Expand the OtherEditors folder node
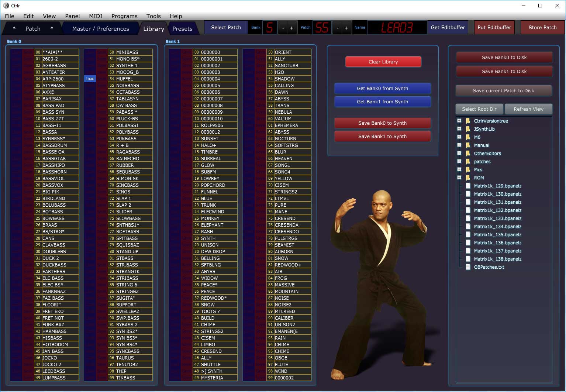 (459, 153)
